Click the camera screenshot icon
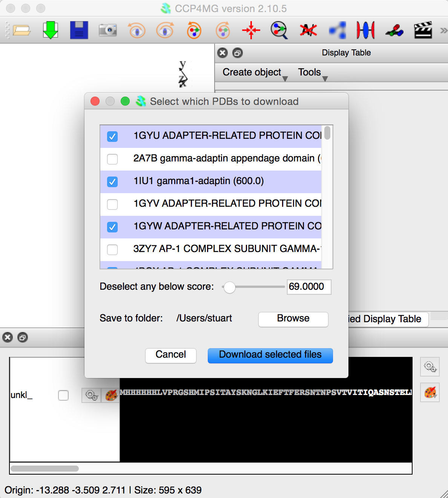The height and width of the screenshot is (498, 448). (108, 30)
